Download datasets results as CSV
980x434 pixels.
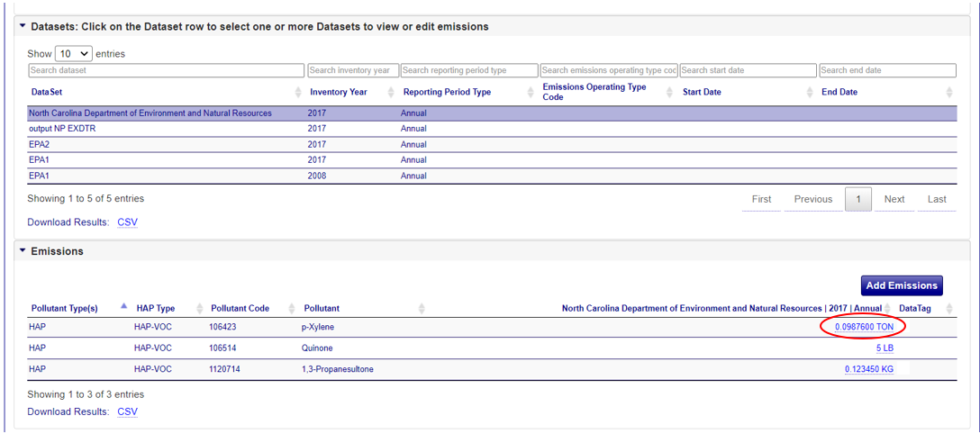128,222
